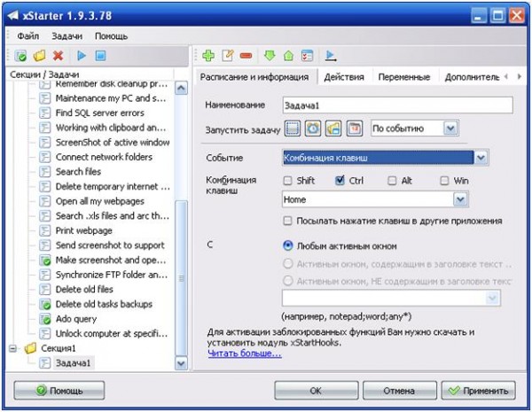
Task: Click the new section folder icon
Action: coord(39,56)
